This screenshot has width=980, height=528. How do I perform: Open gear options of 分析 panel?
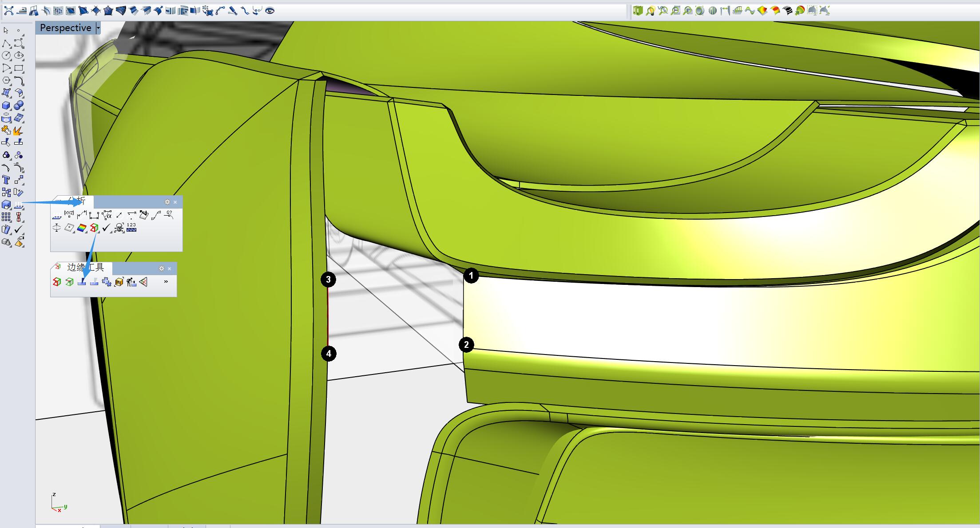pos(167,202)
